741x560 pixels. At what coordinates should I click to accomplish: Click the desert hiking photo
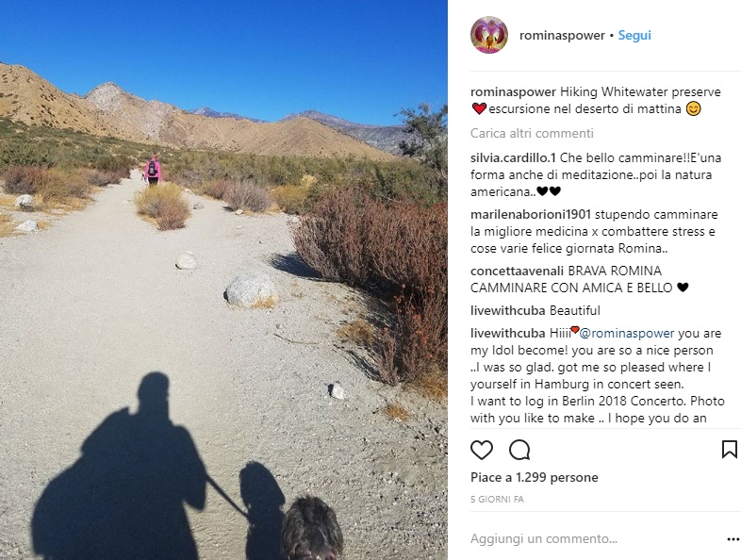[223, 280]
